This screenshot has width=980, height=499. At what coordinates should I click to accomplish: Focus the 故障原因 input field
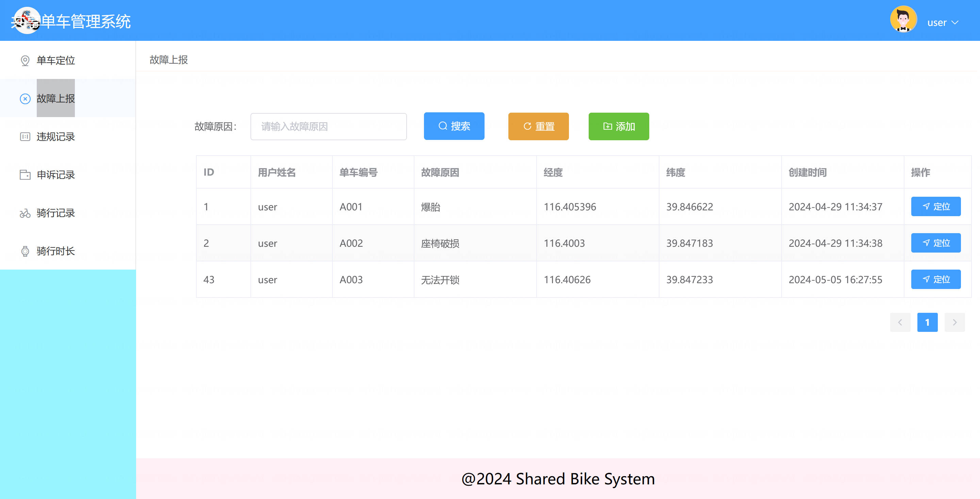328,126
